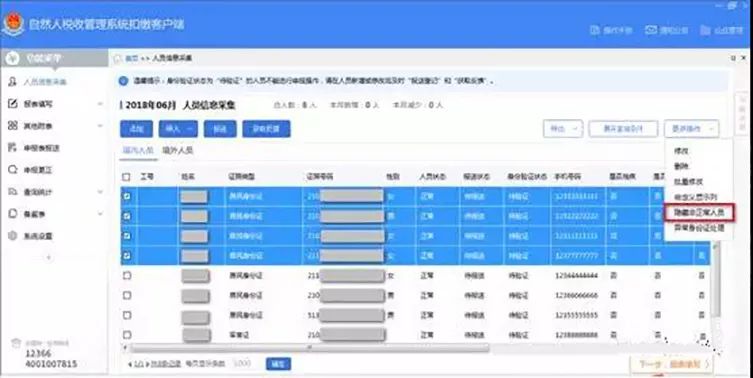The width and height of the screenshot is (753, 378).
Task: Choose 隐藏非正常人员 from the dropdown menu
Action: tap(699, 212)
